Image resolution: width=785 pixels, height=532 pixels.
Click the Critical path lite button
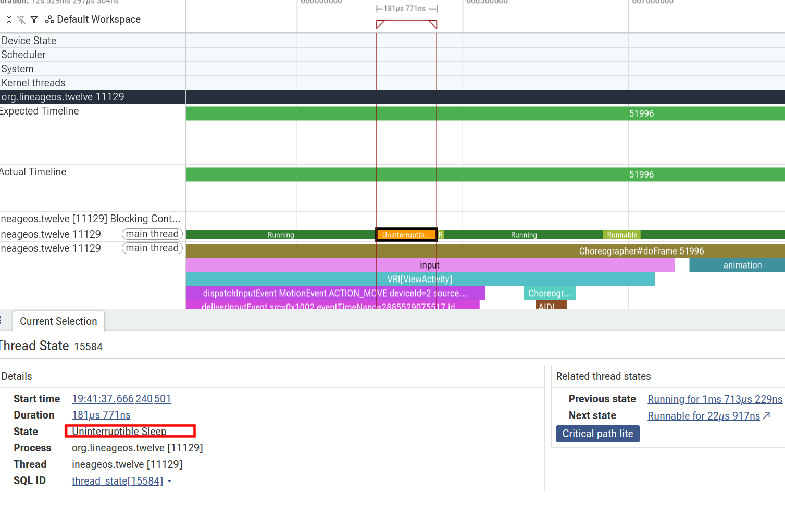coord(597,434)
